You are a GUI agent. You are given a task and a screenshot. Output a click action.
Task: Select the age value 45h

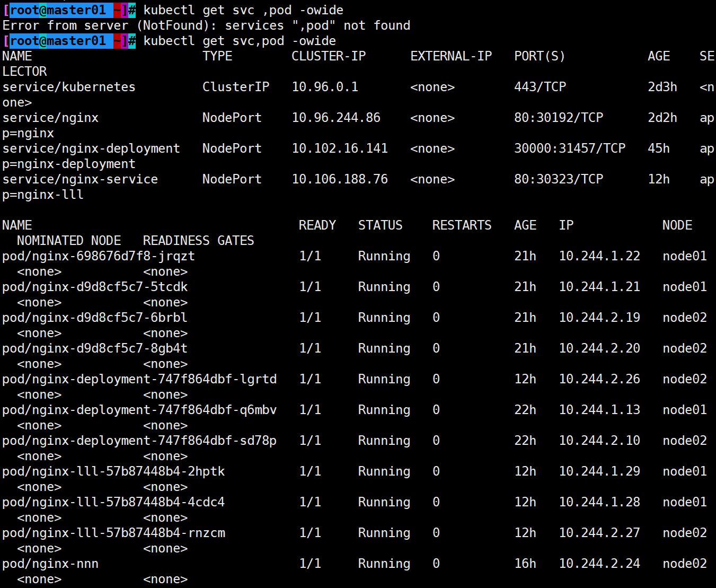pyautogui.click(x=659, y=148)
